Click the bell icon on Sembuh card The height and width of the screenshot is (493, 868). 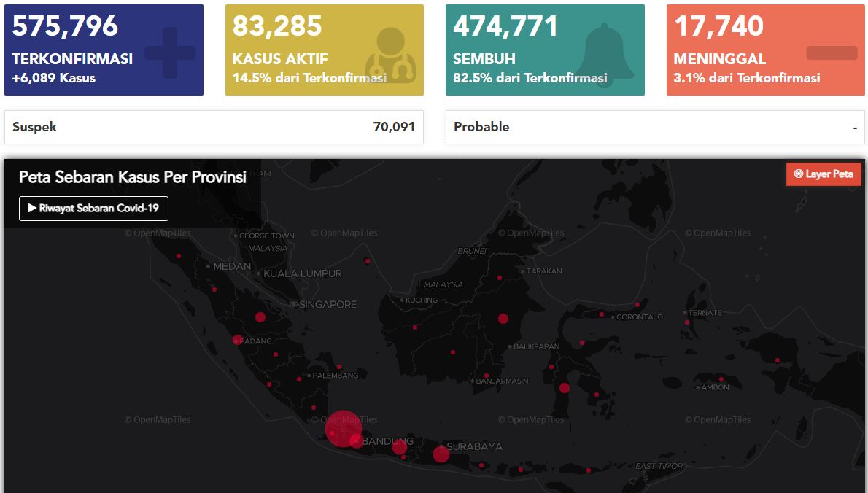point(605,54)
